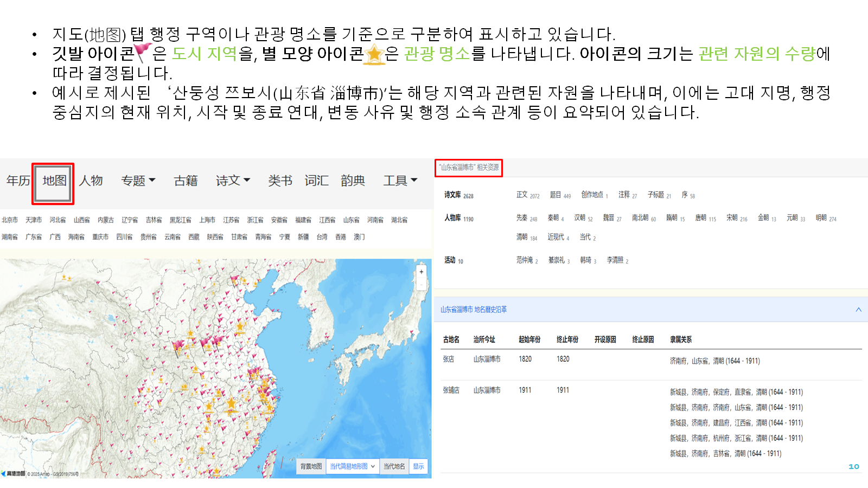Switch to the 地图 tab
868x488 pixels.
[x=54, y=181]
